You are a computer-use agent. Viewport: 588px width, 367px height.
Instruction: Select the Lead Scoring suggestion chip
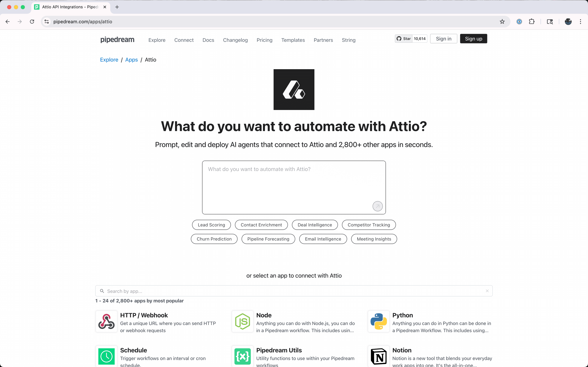(x=211, y=225)
